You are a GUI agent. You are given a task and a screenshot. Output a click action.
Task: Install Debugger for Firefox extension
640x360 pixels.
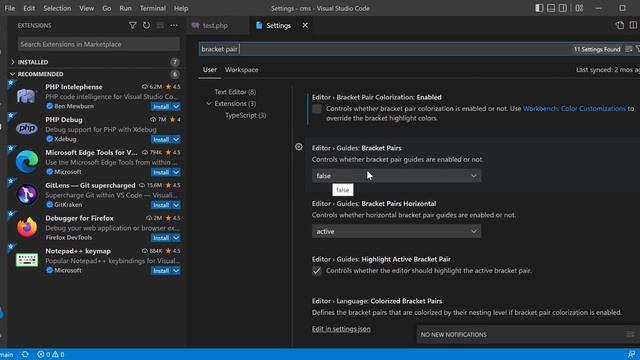point(161,238)
